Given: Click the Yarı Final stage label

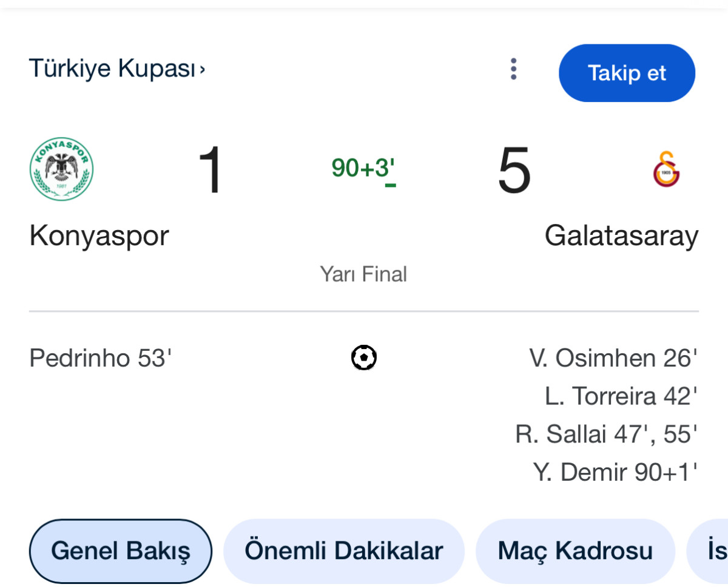Looking at the screenshot, I should coord(363,274).
